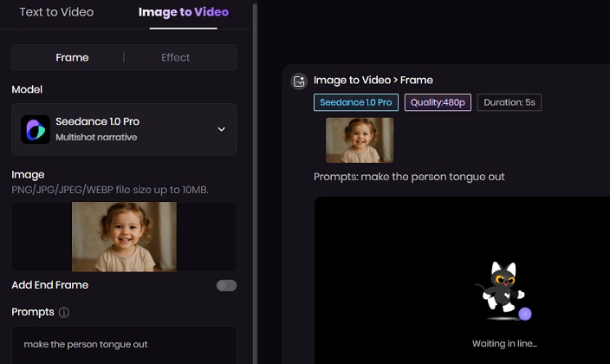Screen dimensions: 610x364
Task: Click the Duration: 5s tag
Action: click(x=509, y=102)
